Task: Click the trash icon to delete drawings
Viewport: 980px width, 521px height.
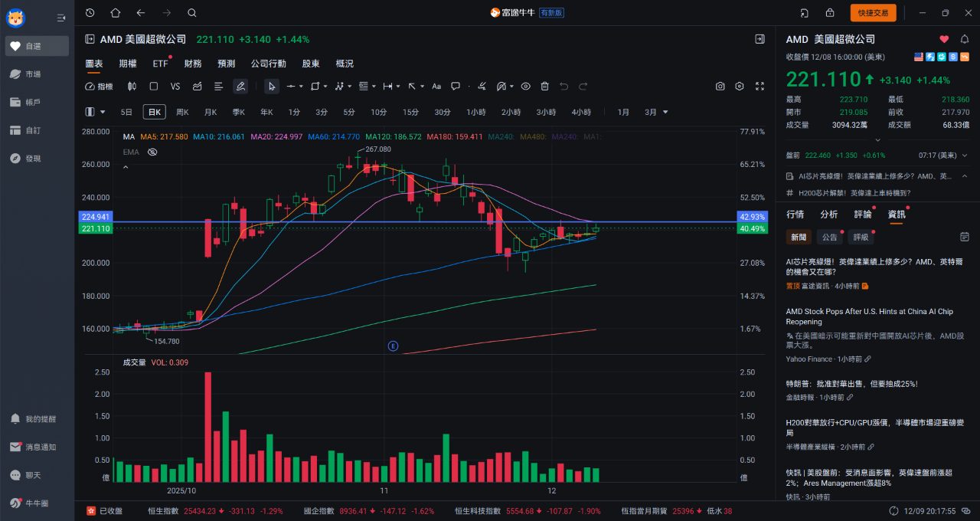Action: (x=544, y=87)
